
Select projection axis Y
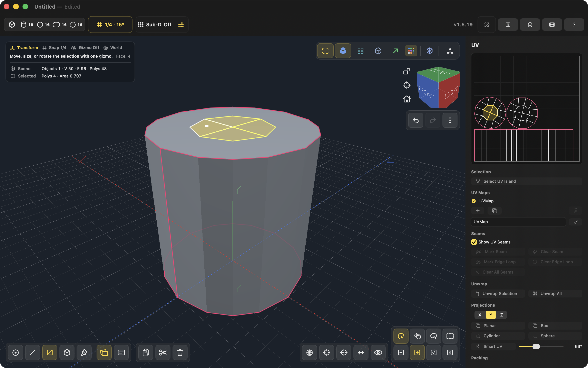coord(491,315)
